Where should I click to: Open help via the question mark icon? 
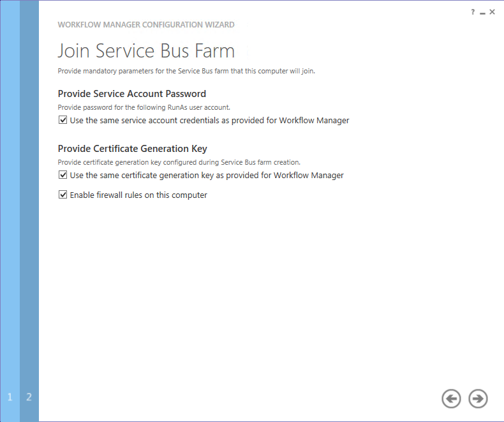[473, 12]
